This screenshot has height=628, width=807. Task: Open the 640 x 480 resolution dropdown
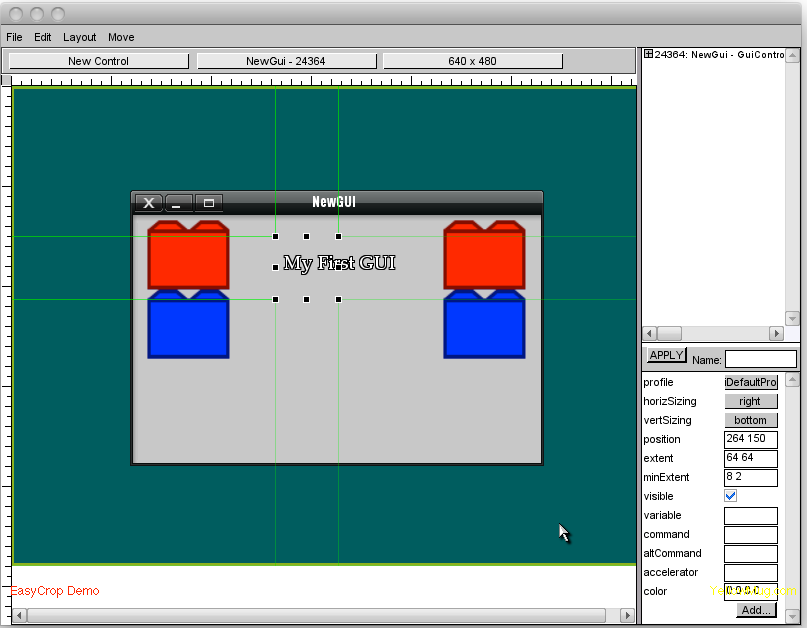pyautogui.click(x=472, y=61)
